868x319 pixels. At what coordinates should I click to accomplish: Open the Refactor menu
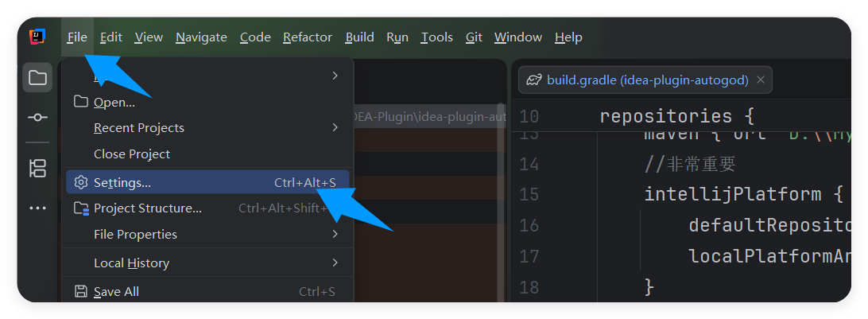click(308, 37)
